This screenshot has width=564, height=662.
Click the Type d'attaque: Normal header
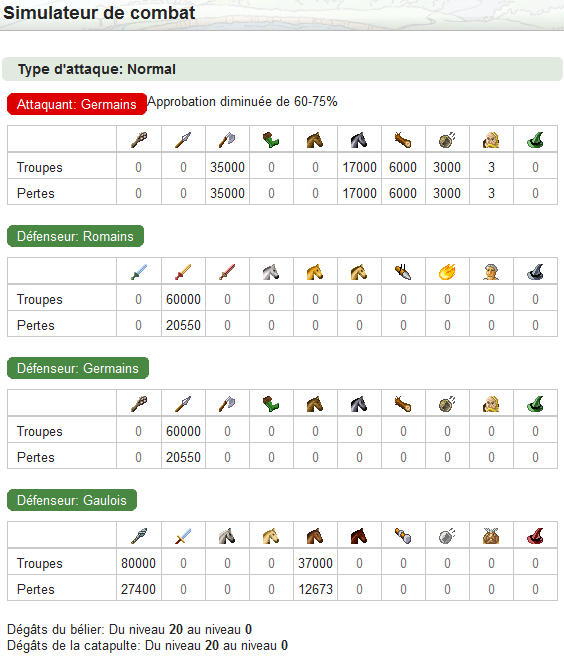[97, 69]
